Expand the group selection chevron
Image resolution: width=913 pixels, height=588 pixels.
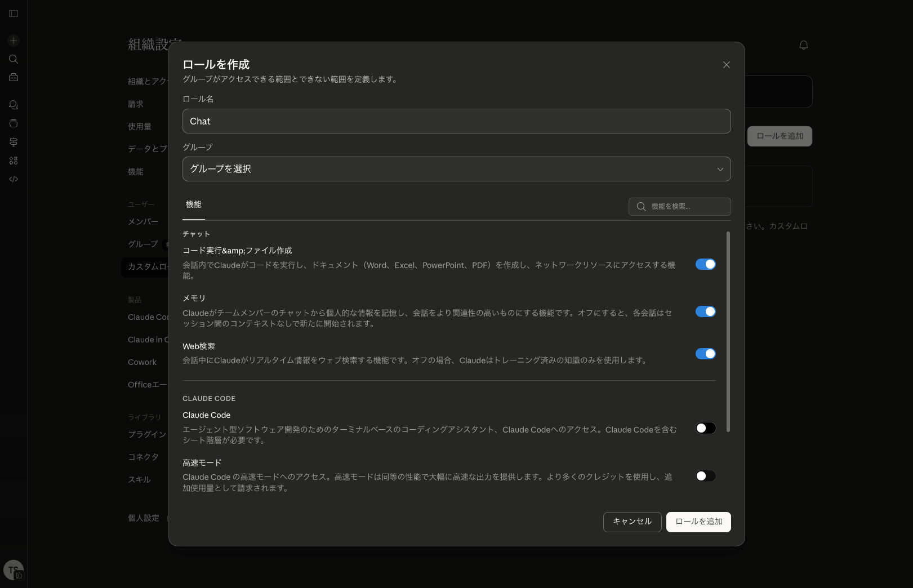[719, 169]
